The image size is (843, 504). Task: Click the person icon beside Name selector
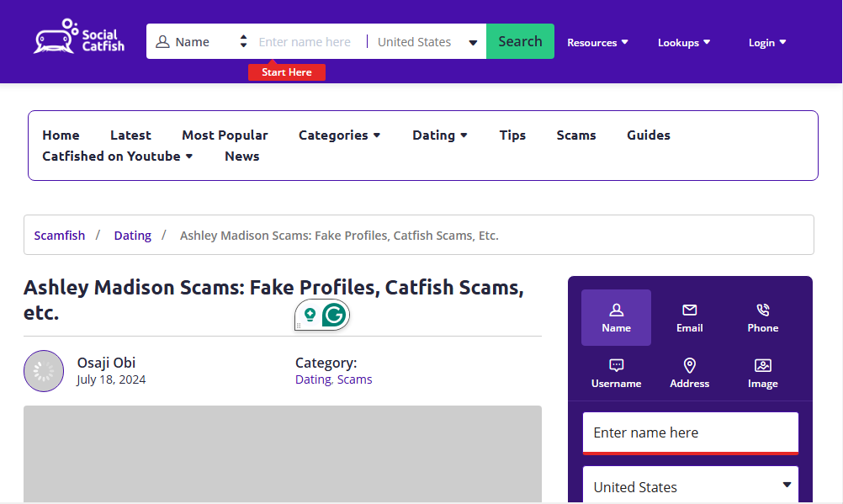point(162,42)
